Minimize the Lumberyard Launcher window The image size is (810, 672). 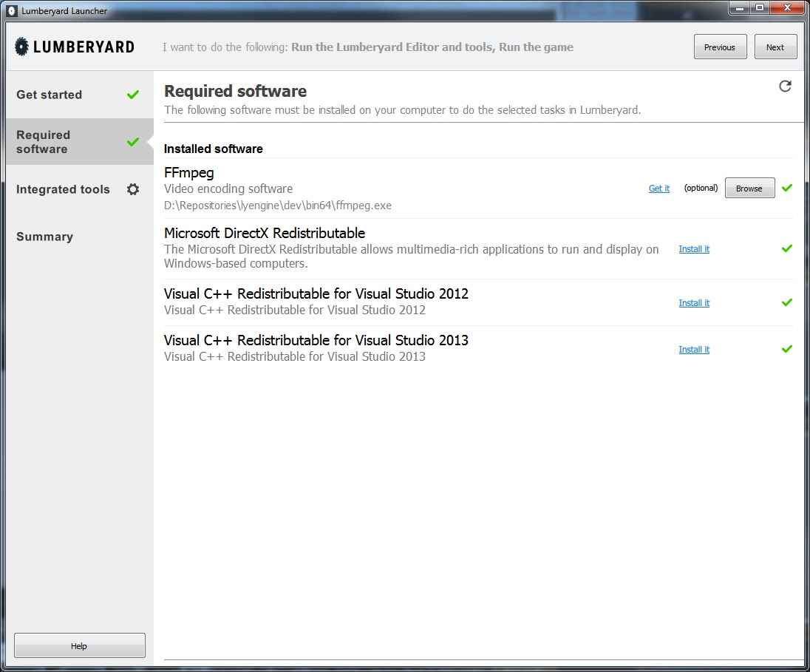(x=740, y=7)
